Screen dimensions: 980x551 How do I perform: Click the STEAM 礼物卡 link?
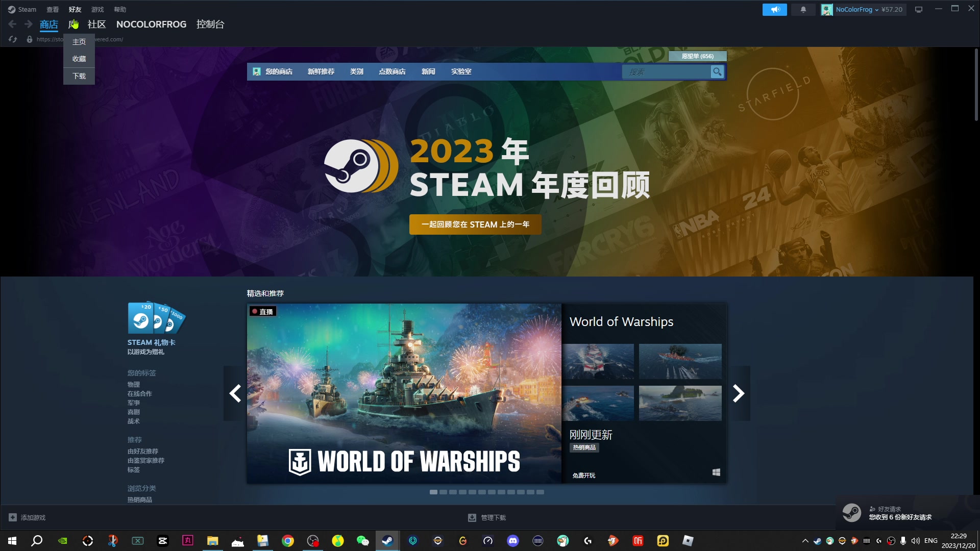[x=152, y=342]
